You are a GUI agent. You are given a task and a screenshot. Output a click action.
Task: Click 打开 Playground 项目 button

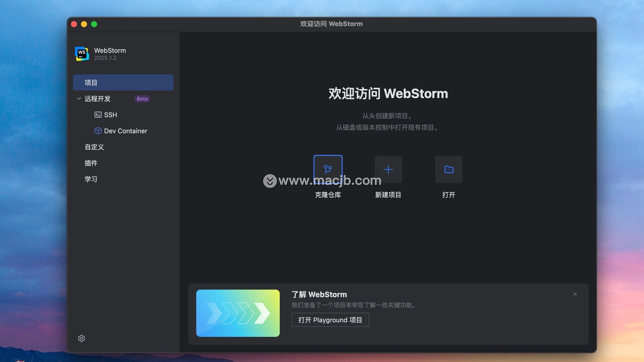click(x=330, y=320)
